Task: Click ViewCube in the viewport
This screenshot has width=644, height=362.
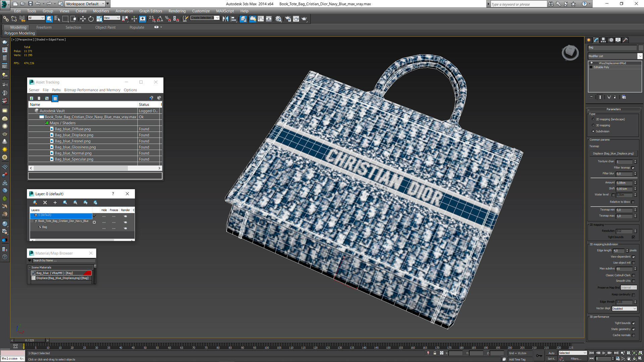Action: click(x=570, y=52)
